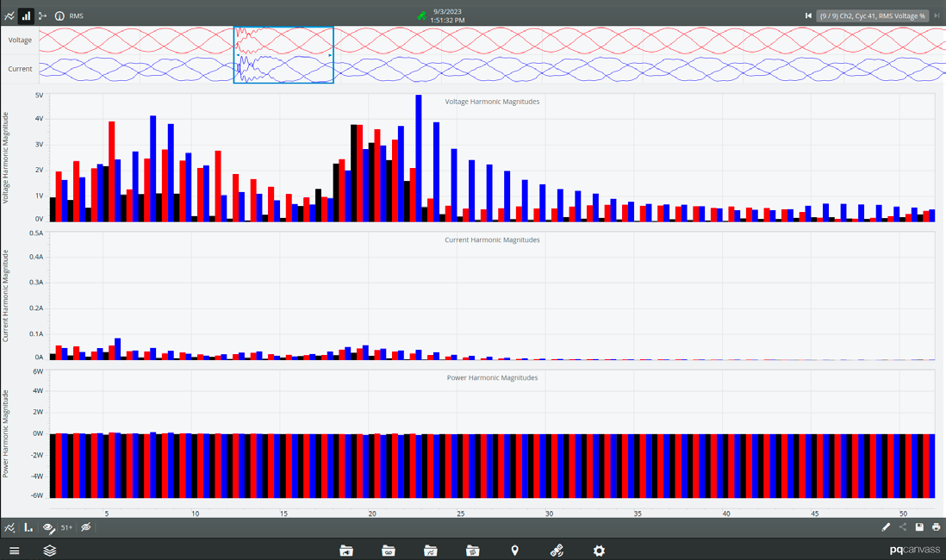Open the layers stack panel

[50, 551]
